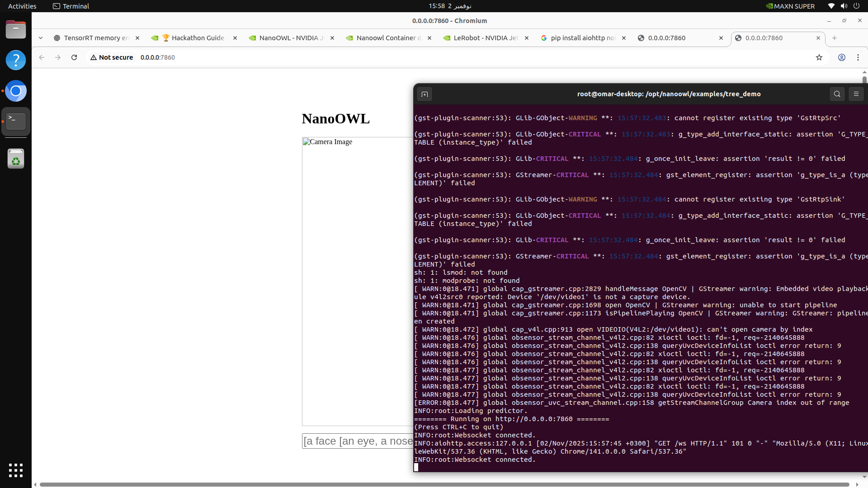Viewport: 868px width, 488px height.
Task: Open the Help icon in the dock
Action: click(16, 60)
